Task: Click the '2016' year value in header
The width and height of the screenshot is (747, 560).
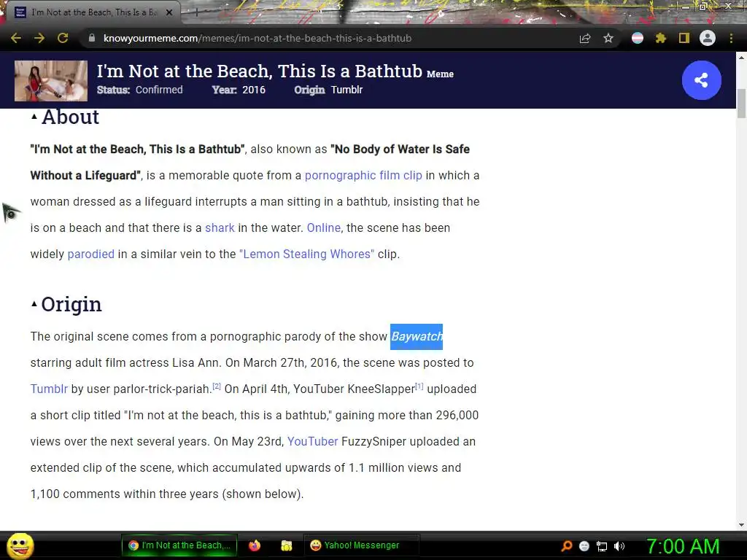Action: (254, 90)
